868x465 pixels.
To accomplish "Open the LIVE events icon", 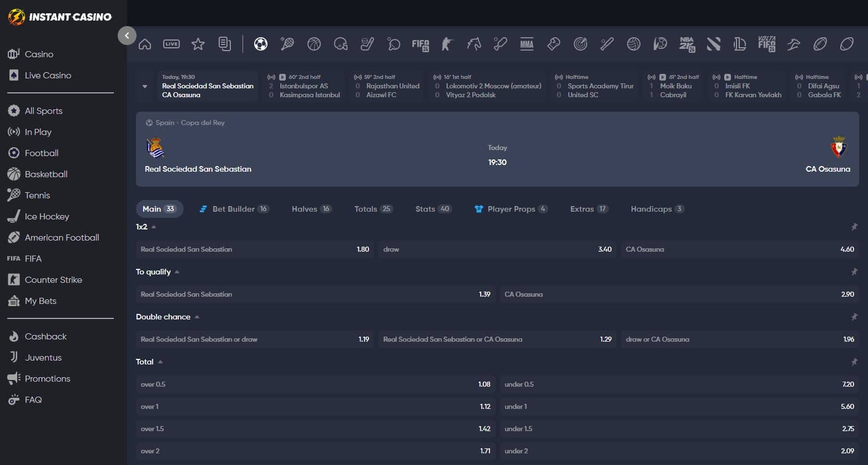I will pos(171,44).
